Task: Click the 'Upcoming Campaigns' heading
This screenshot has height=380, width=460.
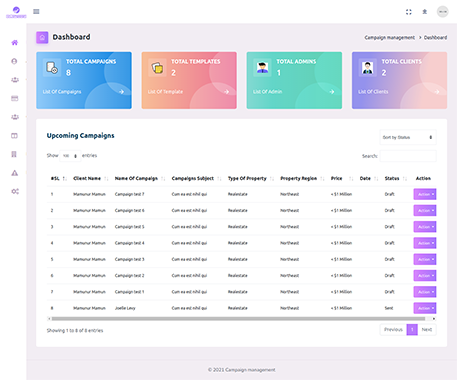Action: pyautogui.click(x=80, y=136)
